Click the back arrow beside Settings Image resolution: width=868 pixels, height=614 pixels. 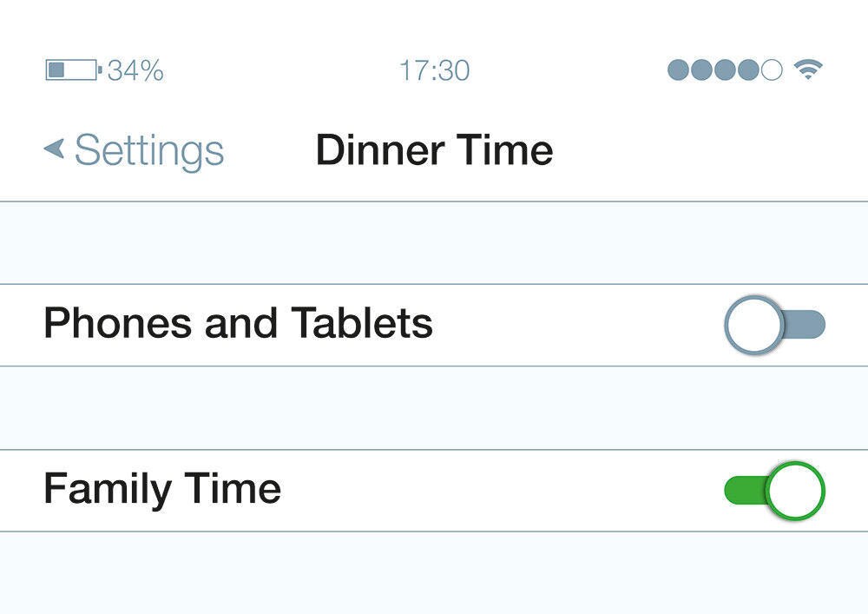tap(54, 149)
